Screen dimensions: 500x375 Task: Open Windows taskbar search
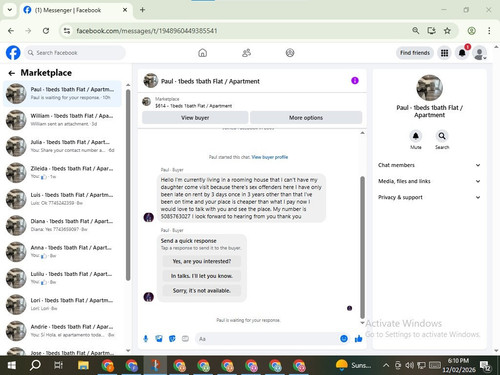click(35, 365)
